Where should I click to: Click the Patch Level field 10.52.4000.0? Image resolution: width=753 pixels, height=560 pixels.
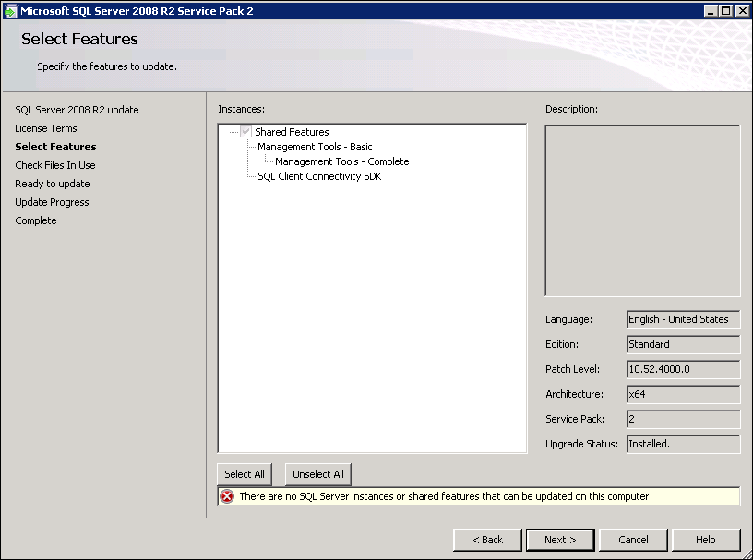tap(684, 369)
